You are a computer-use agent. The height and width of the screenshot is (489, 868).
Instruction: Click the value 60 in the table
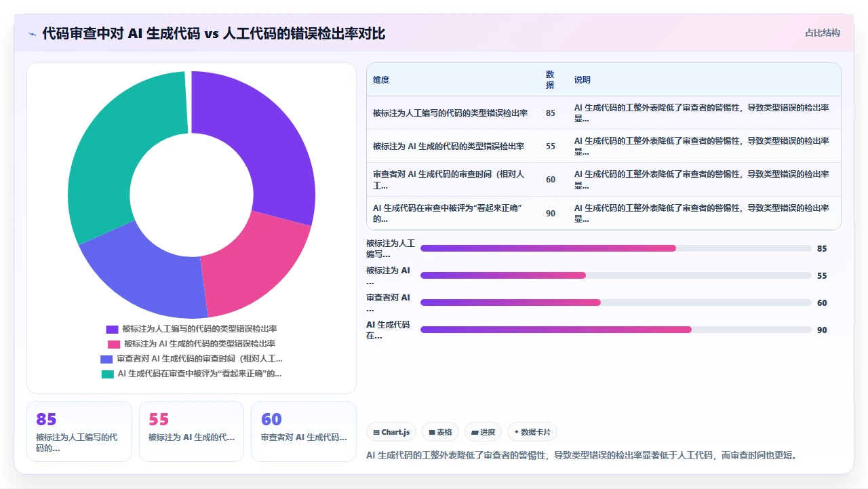[550, 180]
